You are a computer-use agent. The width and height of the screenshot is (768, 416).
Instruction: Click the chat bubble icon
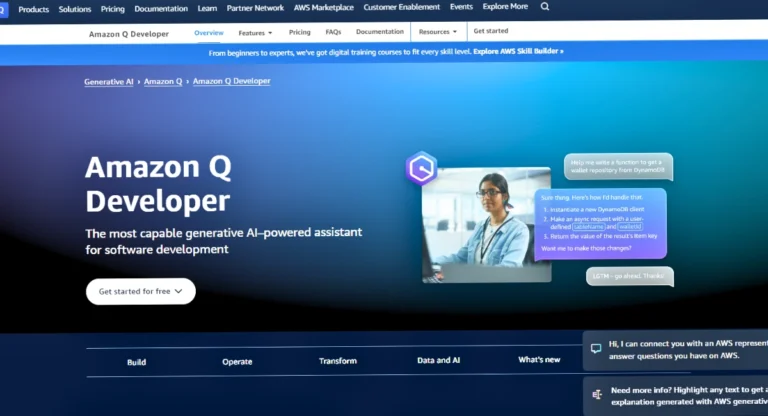[x=596, y=349]
